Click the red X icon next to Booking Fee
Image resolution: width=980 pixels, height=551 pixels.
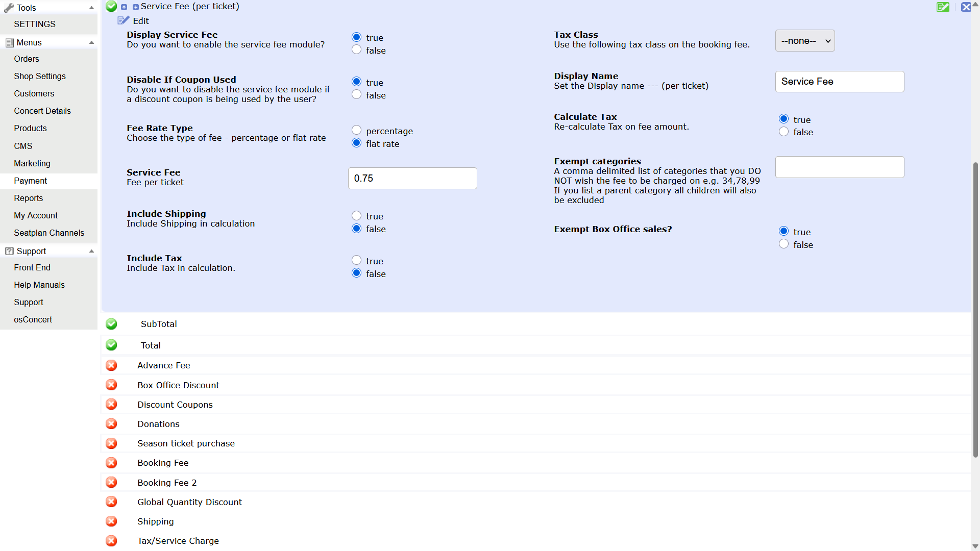pyautogui.click(x=111, y=463)
